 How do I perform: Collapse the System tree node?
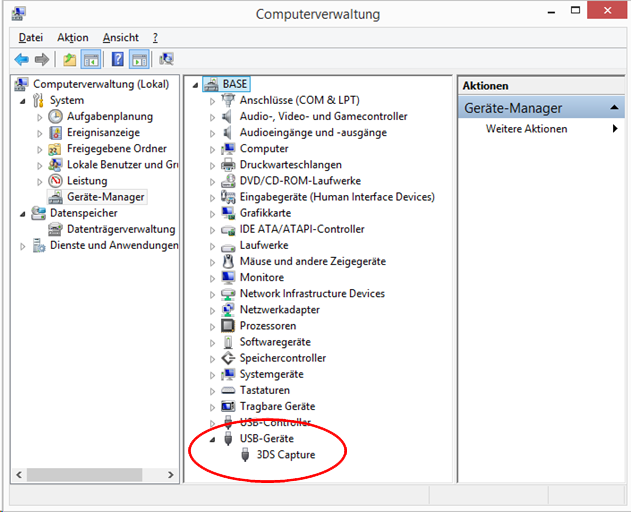[23, 101]
